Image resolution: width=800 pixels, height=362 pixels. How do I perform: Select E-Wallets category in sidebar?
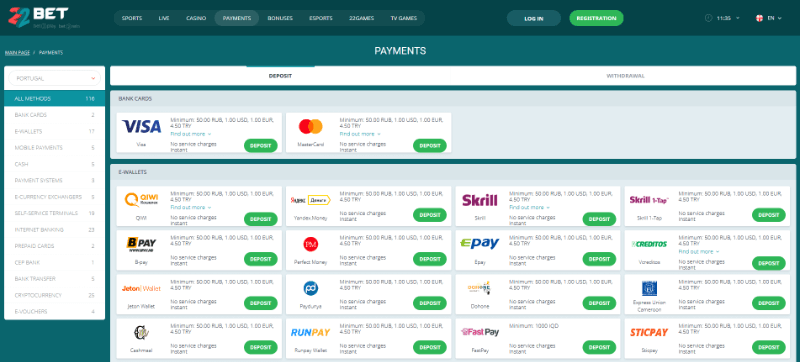(x=55, y=132)
